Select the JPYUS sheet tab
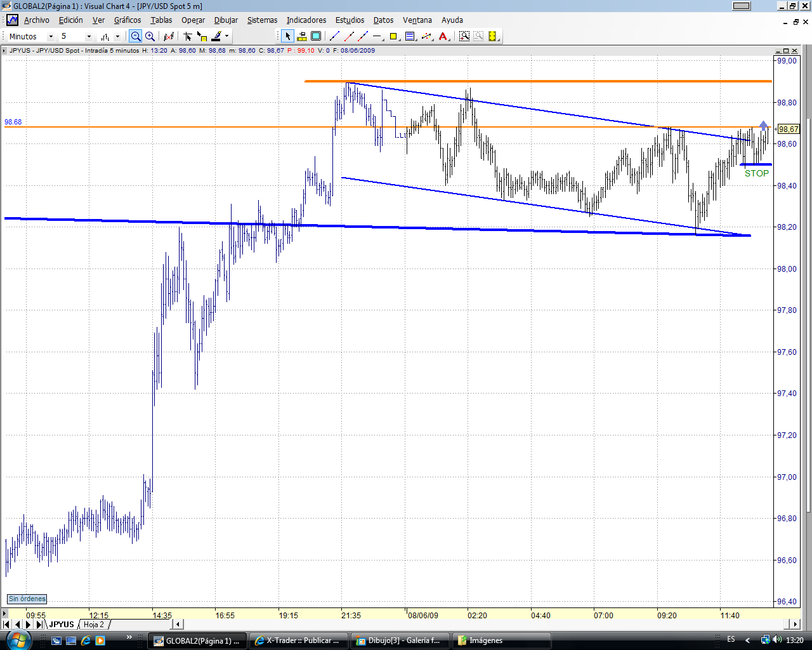This screenshot has height=650, width=812. [62, 625]
